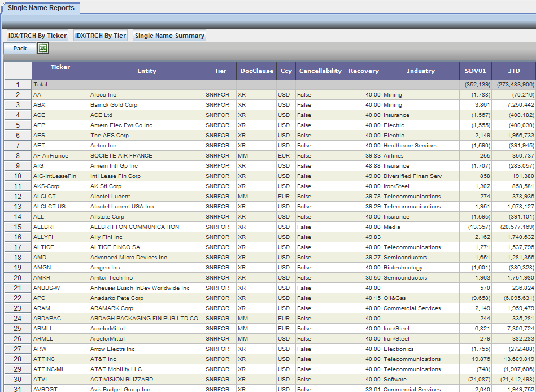
Task: Select the ALLBRITTON COMMUNICATION entity cell
Action: tap(147, 227)
